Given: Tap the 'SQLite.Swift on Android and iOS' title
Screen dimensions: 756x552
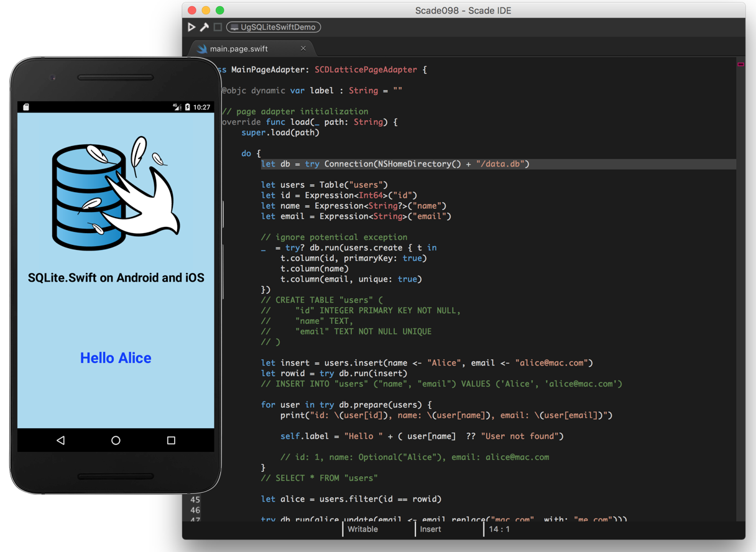Looking at the screenshot, I should (x=116, y=278).
